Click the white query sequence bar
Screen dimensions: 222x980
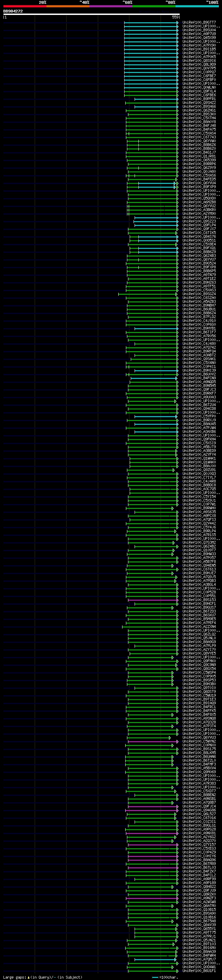[92, 15]
